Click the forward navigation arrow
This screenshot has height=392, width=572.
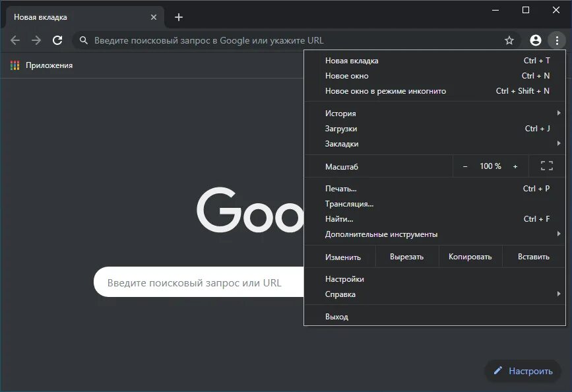(x=36, y=40)
